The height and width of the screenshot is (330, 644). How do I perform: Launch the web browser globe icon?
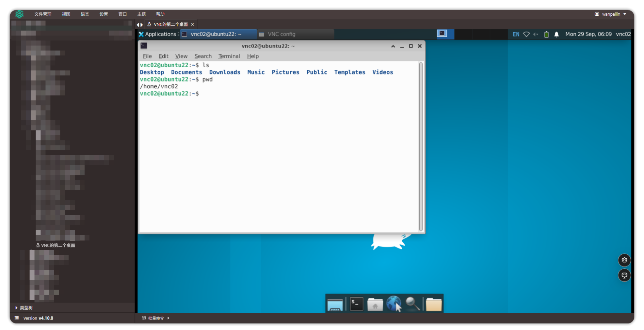tap(394, 304)
